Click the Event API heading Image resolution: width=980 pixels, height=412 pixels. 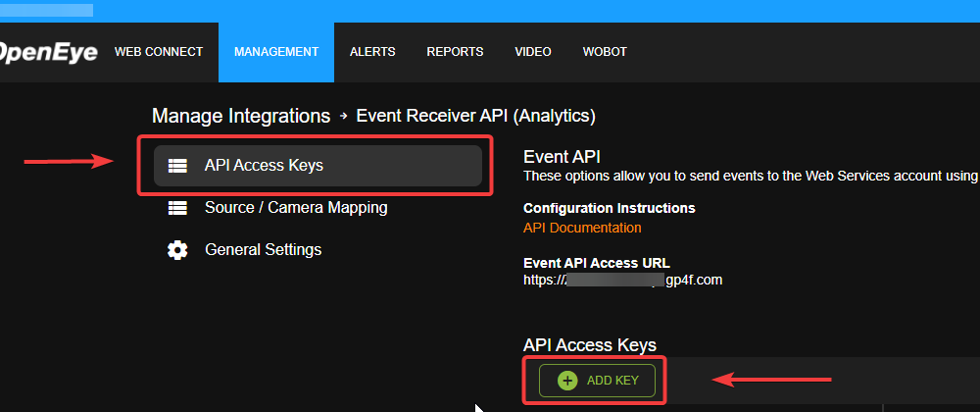(562, 156)
